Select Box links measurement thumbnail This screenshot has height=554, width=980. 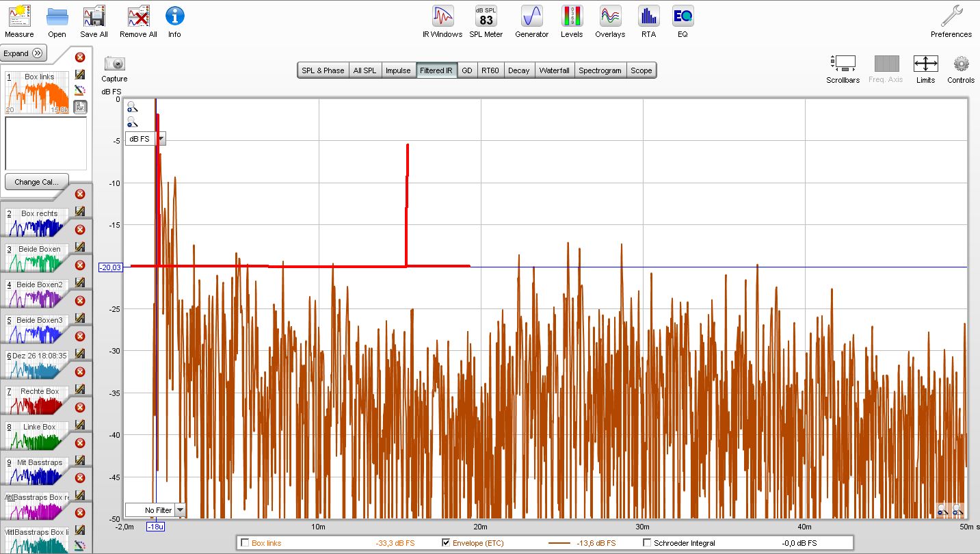pos(38,92)
